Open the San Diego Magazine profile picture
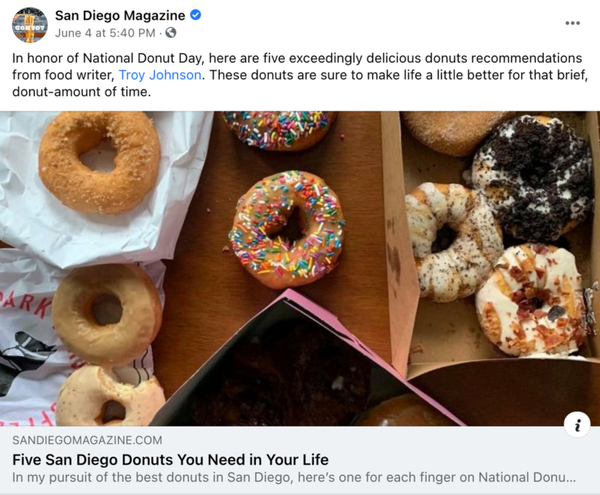 (30, 24)
